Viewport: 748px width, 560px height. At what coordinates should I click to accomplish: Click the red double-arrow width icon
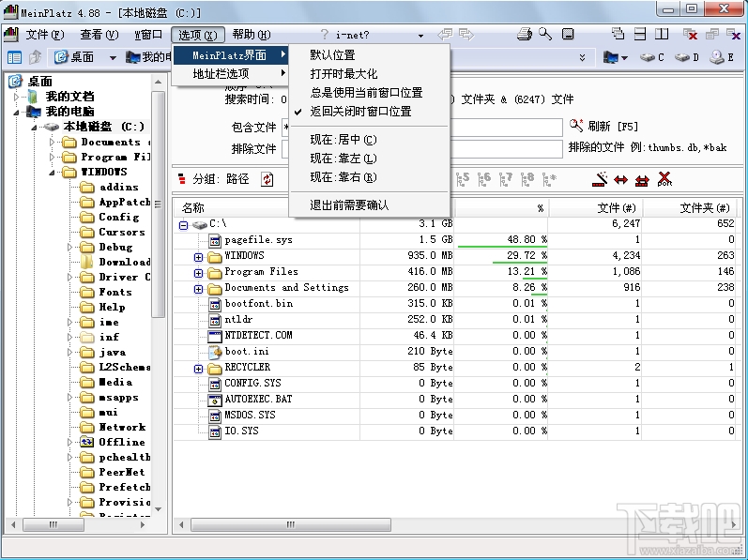[x=620, y=180]
